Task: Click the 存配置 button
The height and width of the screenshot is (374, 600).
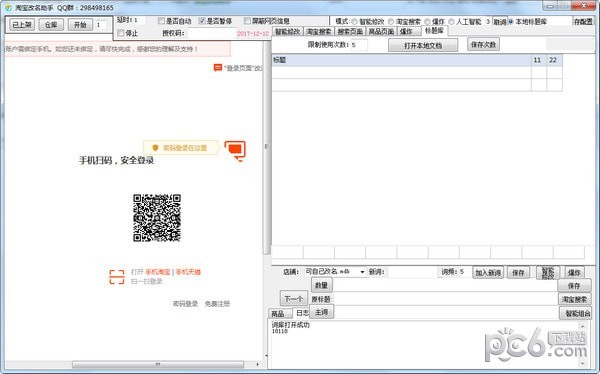Action: tap(583, 22)
